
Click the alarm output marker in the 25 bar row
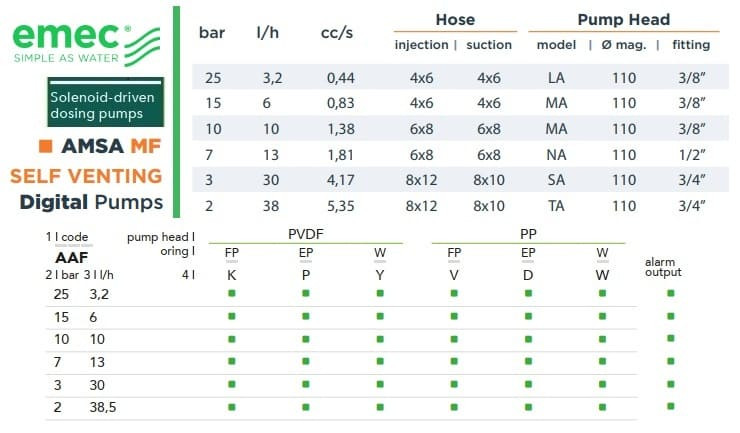click(670, 293)
